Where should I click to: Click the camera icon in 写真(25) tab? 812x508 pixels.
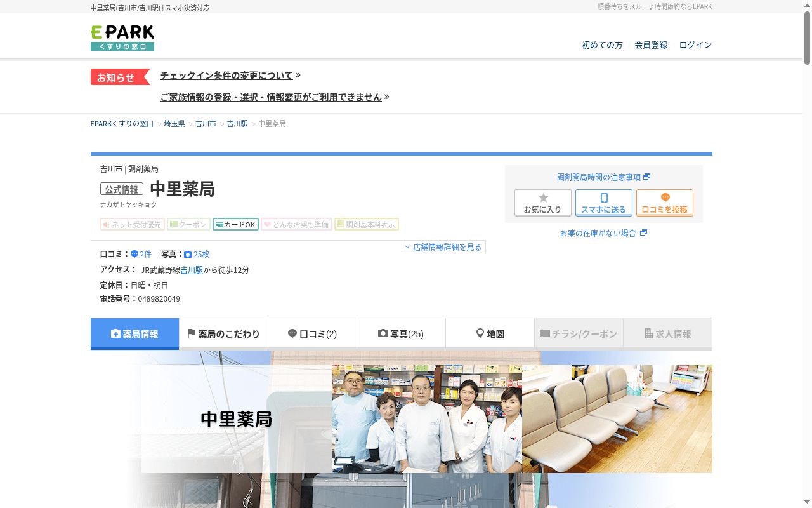click(x=383, y=333)
